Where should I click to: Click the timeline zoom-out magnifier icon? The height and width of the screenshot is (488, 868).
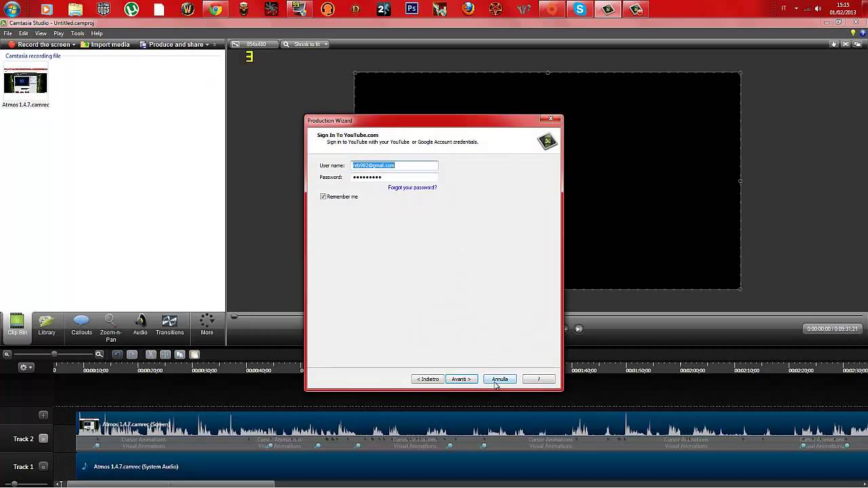[7, 354]
